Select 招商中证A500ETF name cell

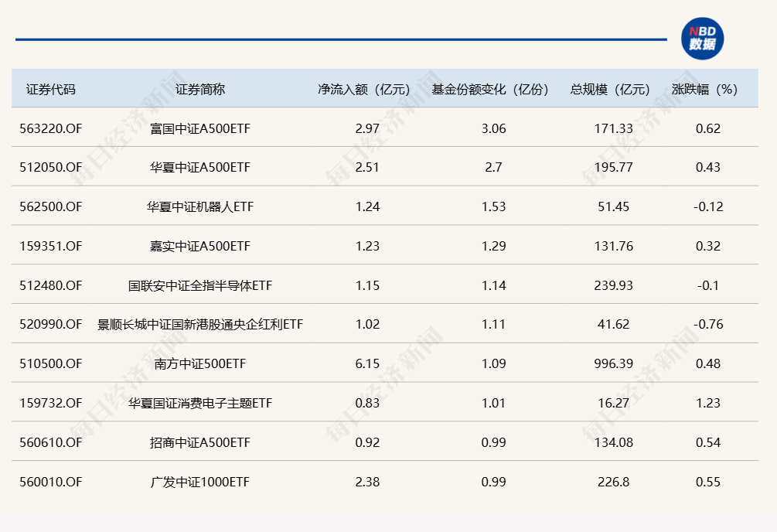click(x=200, y=442)
